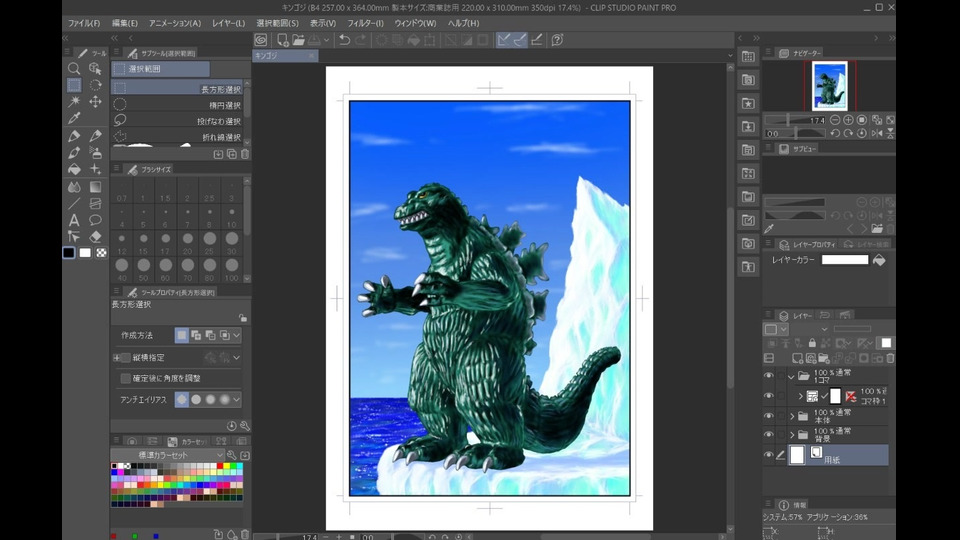The image size is (960, 540).
Task: Pick the Move layer tool
Action: point(96,101)
